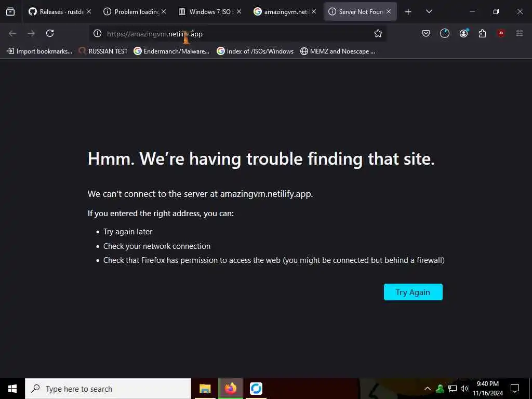Save page to Pocket
The image size is (532, 399).
(426, 33)
